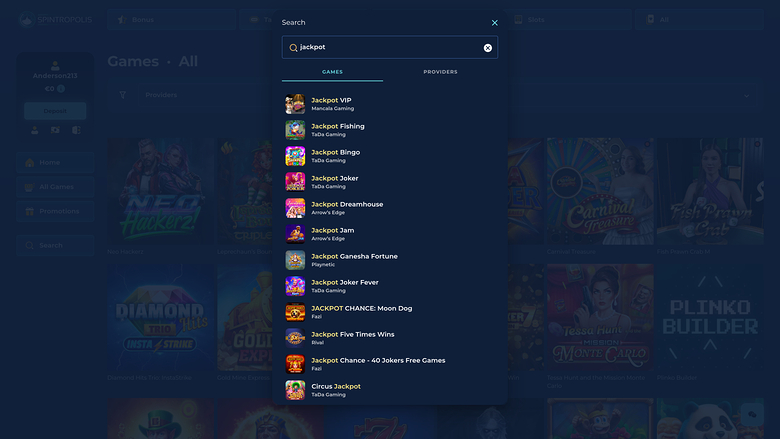
Task: Open the Diamond Hits Trio thumbnail
Action: (160, 317)
